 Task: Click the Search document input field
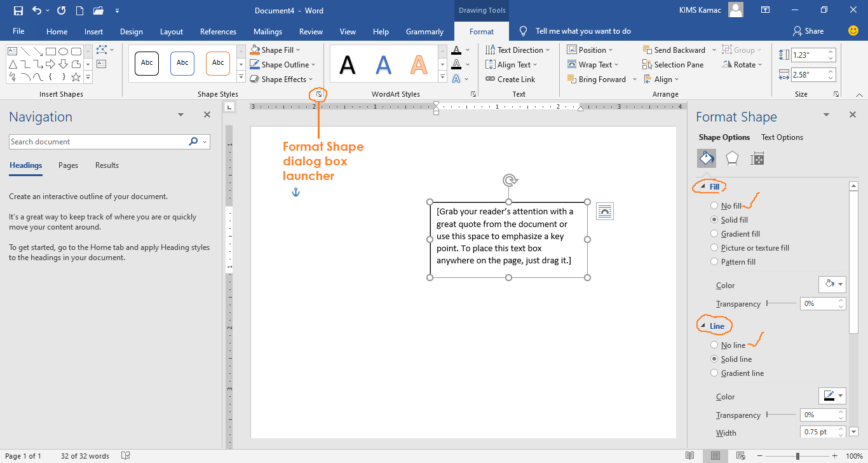click(98, 142)
